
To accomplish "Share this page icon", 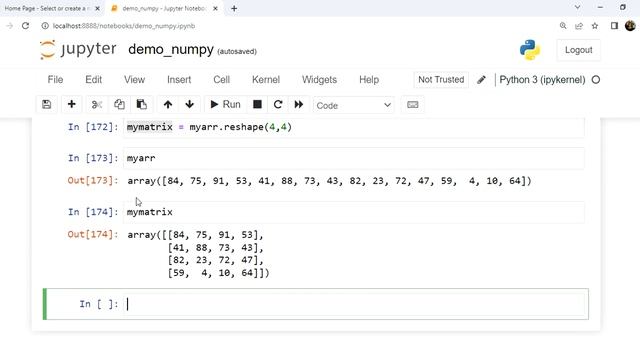I will [579, 26].
